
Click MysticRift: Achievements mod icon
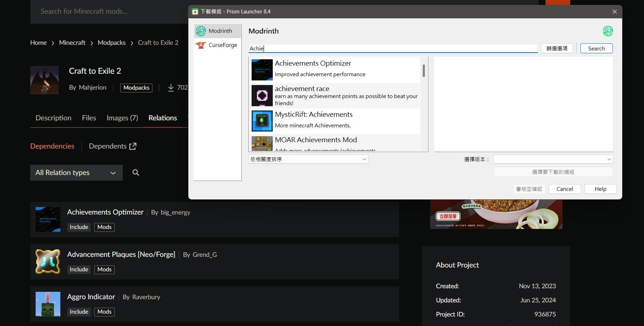pos(262,121)
